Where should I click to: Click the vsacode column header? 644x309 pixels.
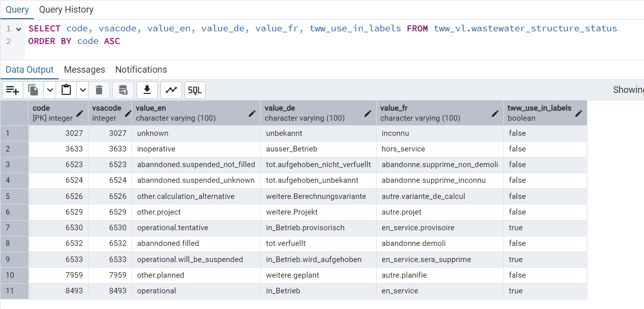coord(110,113)
